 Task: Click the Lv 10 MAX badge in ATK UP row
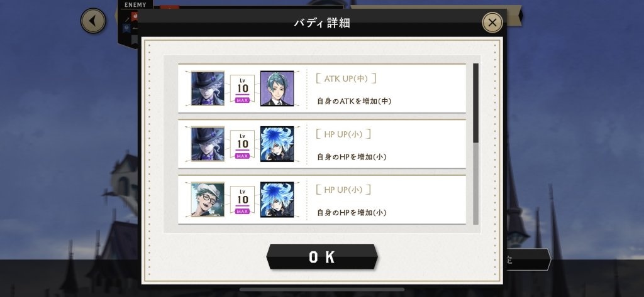tap(242, 89)
